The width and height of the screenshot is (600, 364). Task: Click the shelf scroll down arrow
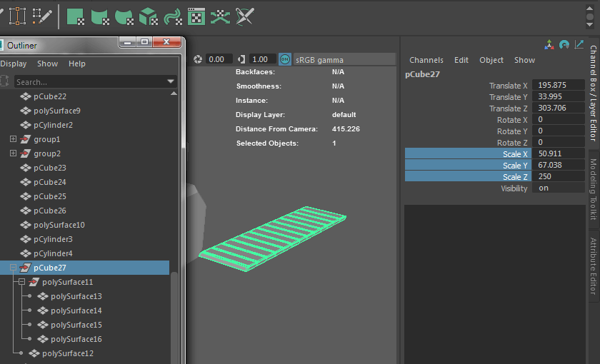tap(590, 25)
